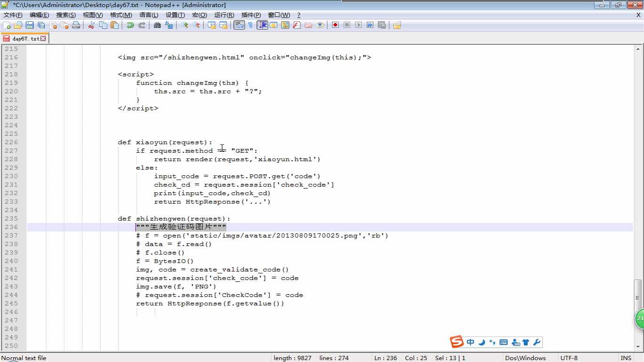644x362 pixels.
Task: Open the 格式(M) menu
Action: pyautogui.click(x=121, y=15)
